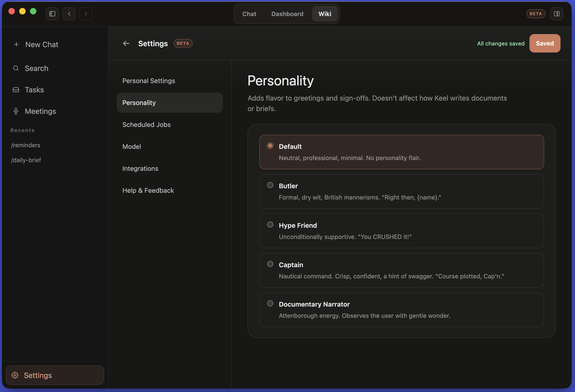Image resolution: width=575 pixels, height=392 pixels.
Task: Switch to the Wiki tab
Action: tap(325, 14)
